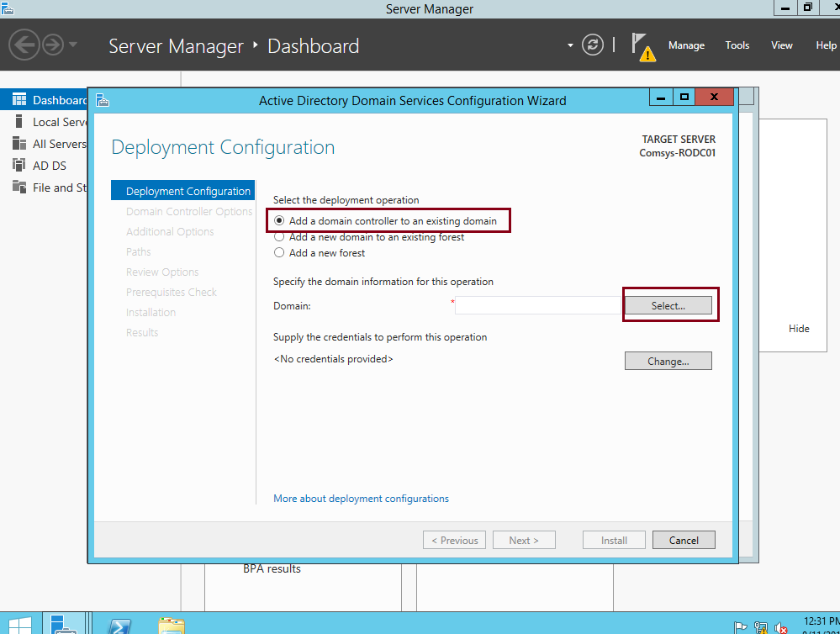Expand the Dashboard breadcrumb in Server Manager
Screen dimensions: 840x634
tap(314, 46)
